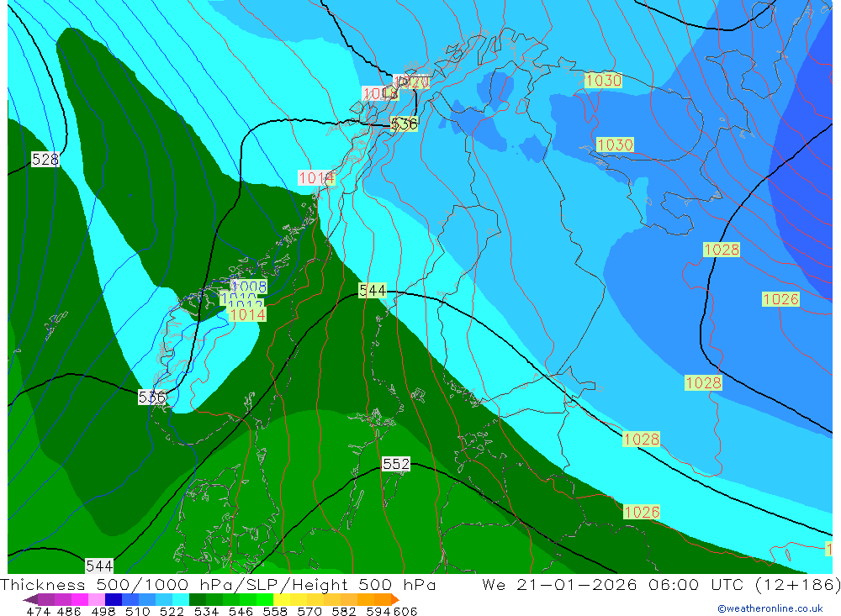Click the 552 height contour label
The width and height of the screenshot is (841, 616).
[396, 464]
